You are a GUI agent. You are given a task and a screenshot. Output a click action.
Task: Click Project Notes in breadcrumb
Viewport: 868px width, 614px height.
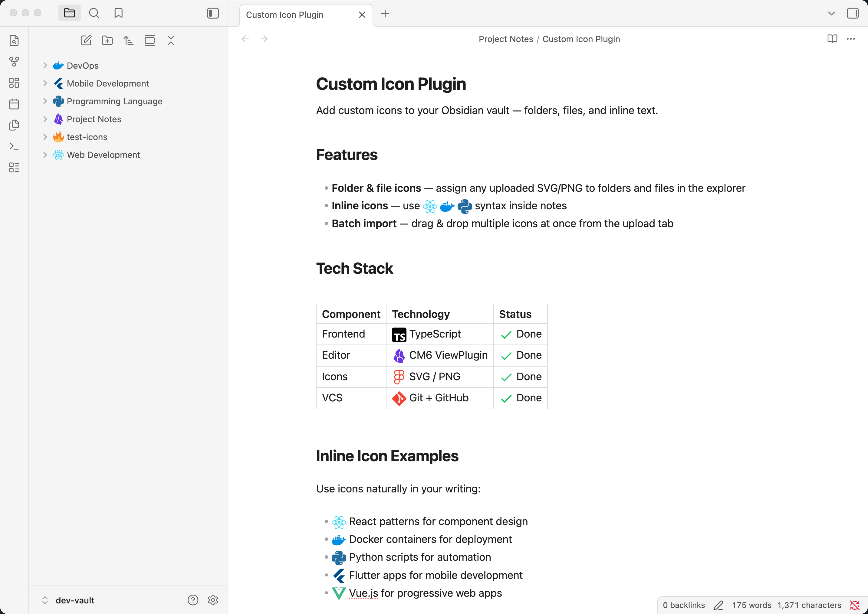click(x=506, y=39)
